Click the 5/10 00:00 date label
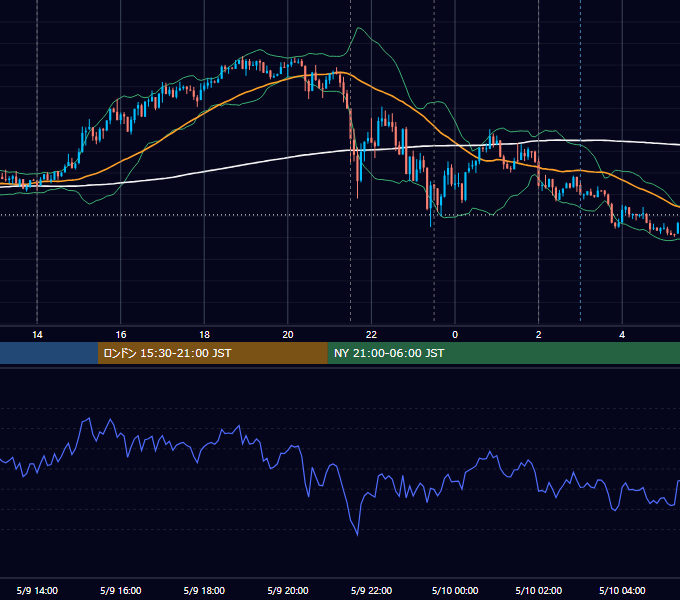 pyautogui.click(x=455, y=590)
